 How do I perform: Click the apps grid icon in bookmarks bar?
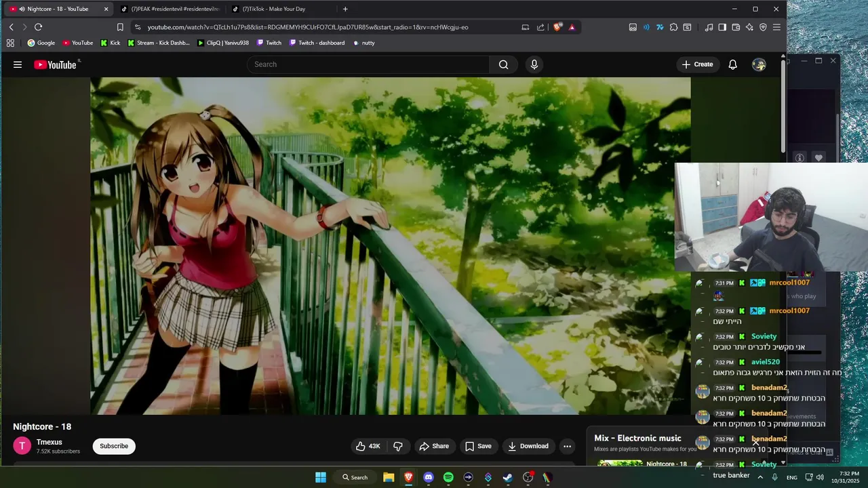[x=10, y=43]
